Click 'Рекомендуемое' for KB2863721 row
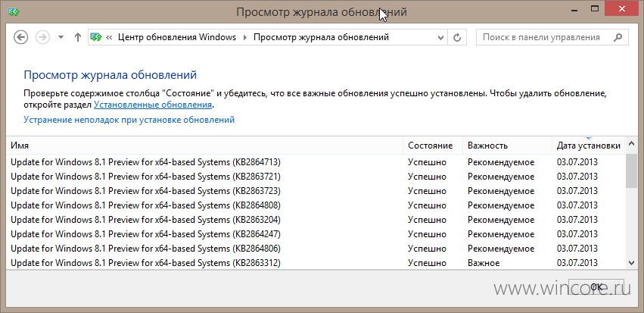Viewport: 644px width, 313px height. coord(501,177)
